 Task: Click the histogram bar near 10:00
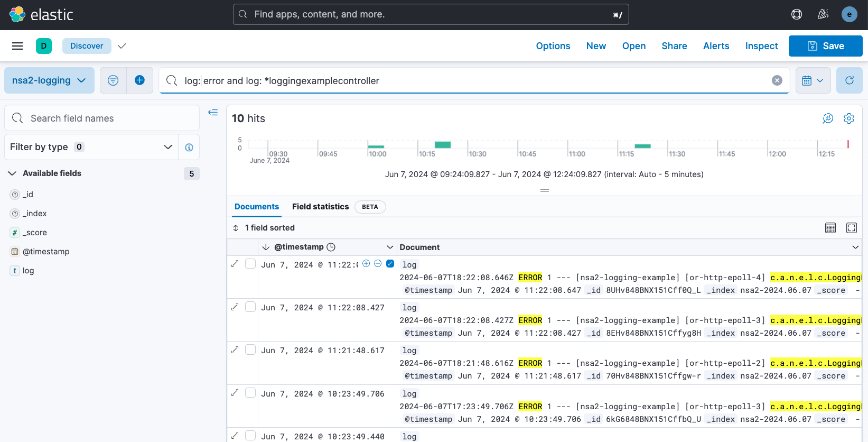click(376, 146)
